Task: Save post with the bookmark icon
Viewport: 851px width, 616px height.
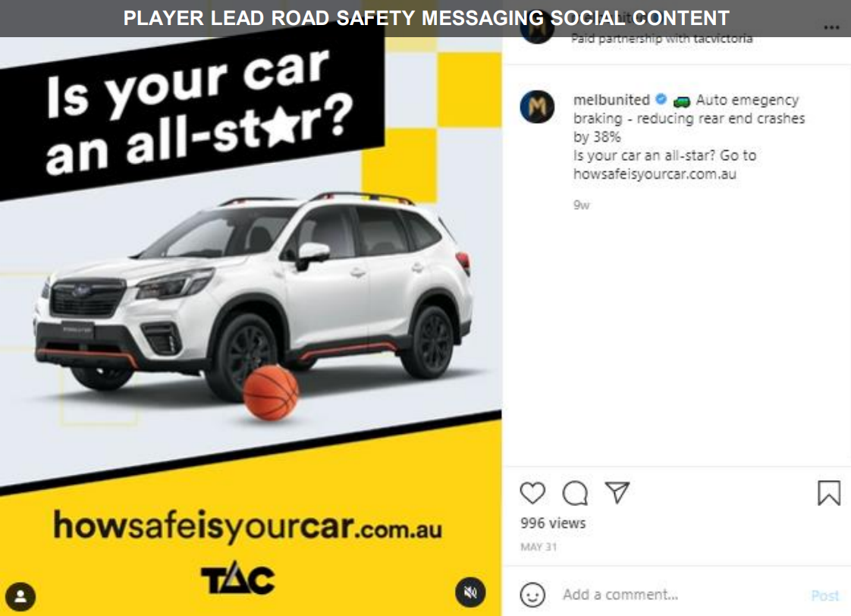Action: (x=829, y=493)
